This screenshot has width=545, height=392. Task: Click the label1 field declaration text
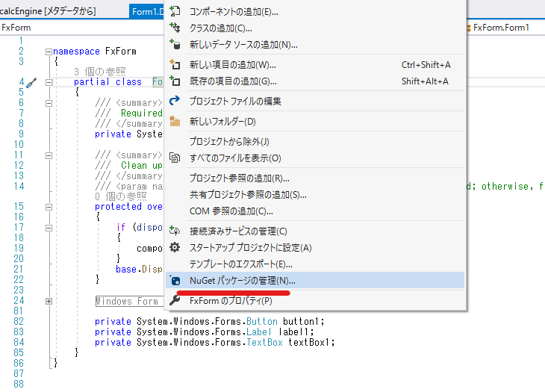point(205,332)
